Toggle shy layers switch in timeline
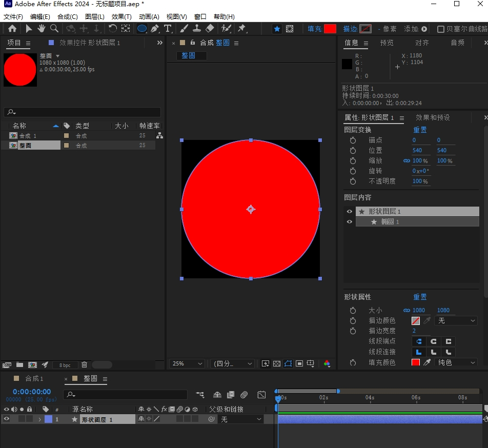 [x=217, y=395]
